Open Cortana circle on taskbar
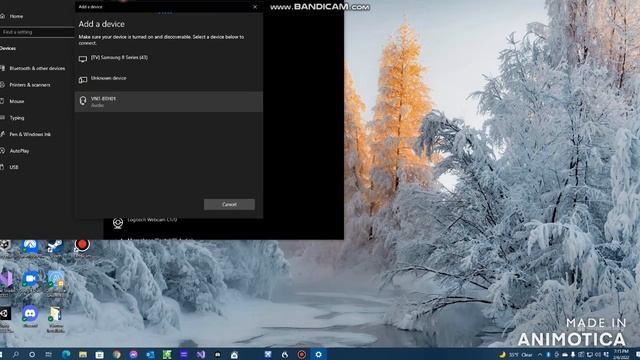 (32, 355)
